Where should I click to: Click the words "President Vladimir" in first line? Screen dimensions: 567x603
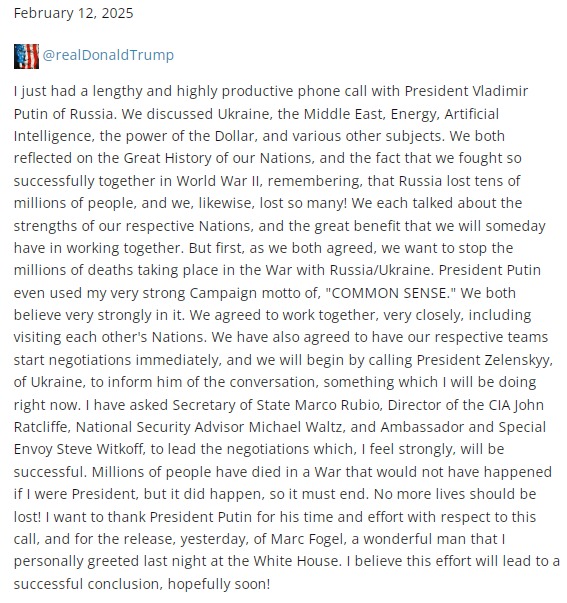(466, 91)
